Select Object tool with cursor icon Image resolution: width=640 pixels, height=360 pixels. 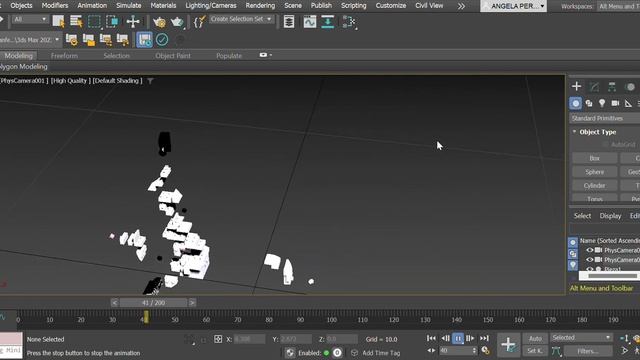point(58,22)
